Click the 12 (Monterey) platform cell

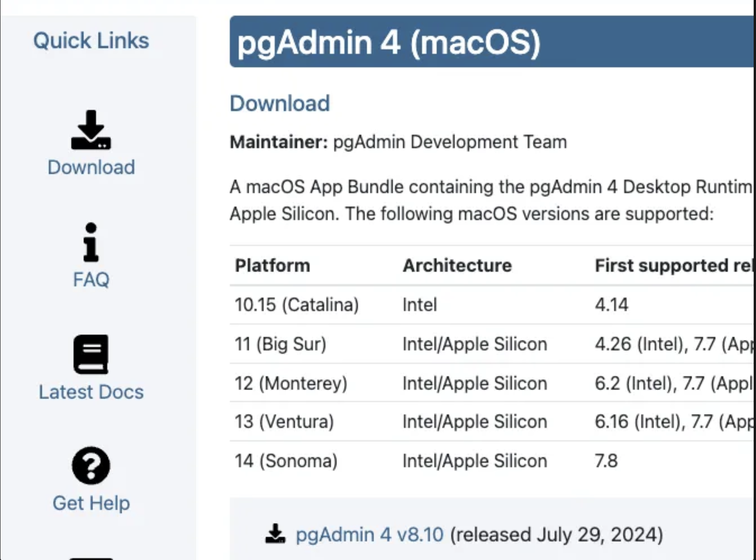(x=291, y=383)
